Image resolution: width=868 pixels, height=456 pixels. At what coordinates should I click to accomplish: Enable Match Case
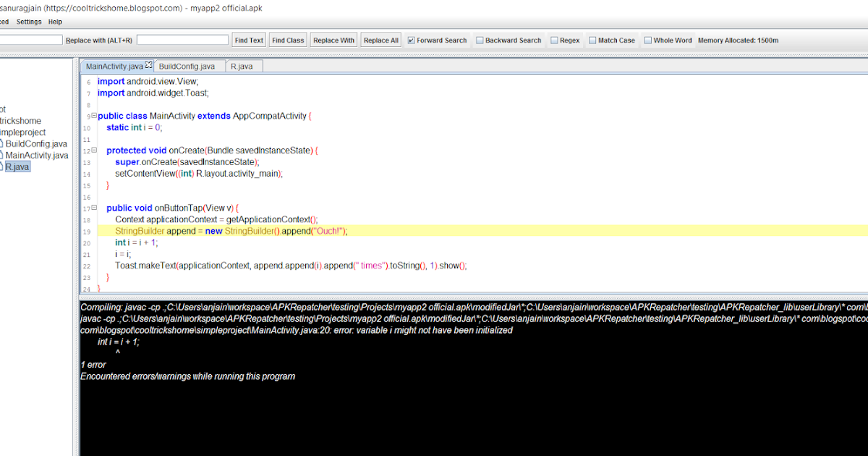point(592,40)
